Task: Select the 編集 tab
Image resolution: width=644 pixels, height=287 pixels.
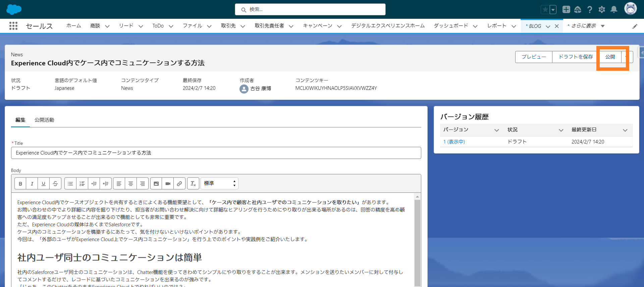Action: [x=20, y=120]
